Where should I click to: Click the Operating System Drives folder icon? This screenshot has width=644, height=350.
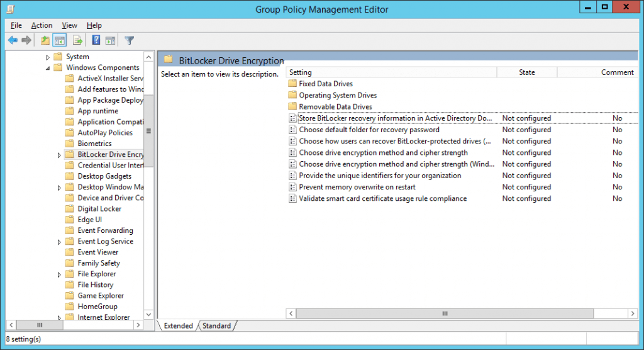[292, 95]
